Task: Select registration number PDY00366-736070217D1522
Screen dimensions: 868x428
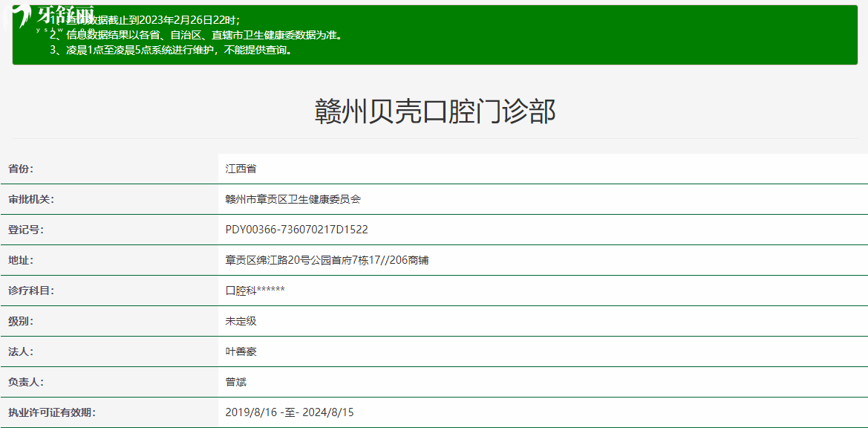Action: pos(297,230)
